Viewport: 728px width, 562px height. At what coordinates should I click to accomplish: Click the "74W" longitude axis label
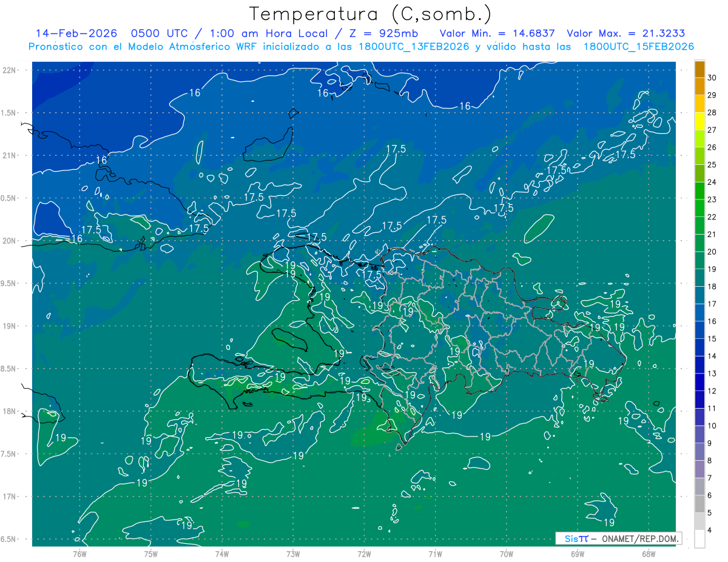(x=222, y=554)
